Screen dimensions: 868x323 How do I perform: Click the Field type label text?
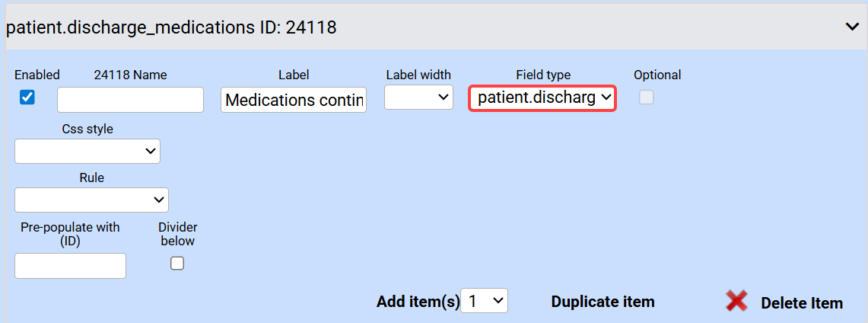coord(543,75)
